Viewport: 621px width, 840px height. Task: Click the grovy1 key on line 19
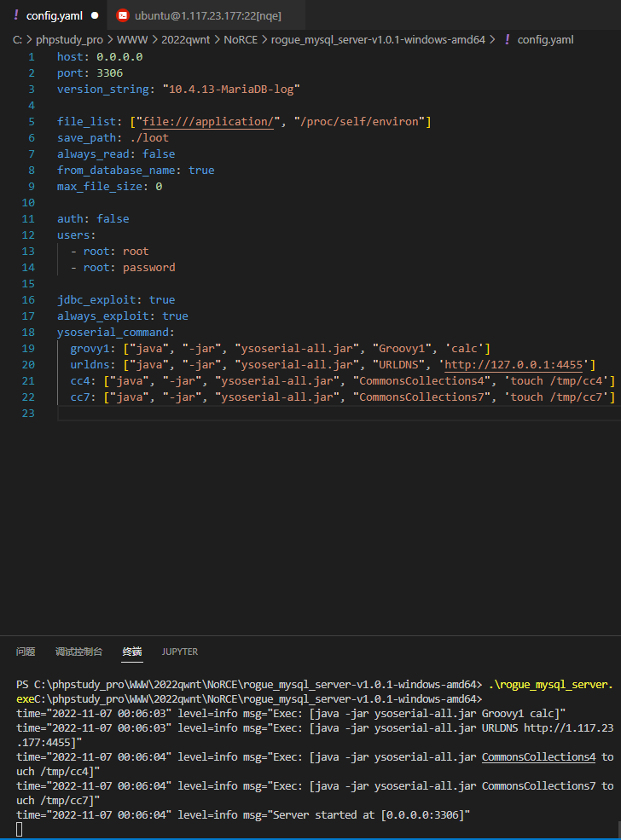coord(90,349)
